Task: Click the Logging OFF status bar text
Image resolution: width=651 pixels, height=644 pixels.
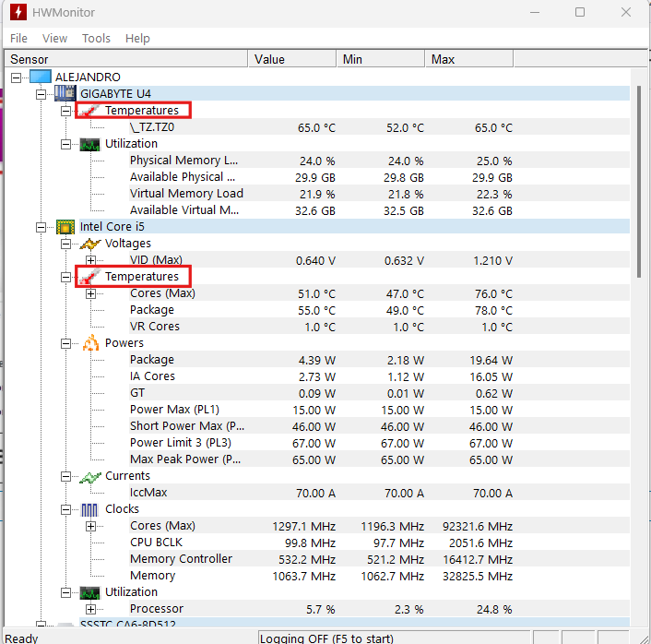Action: click(326, 638)
